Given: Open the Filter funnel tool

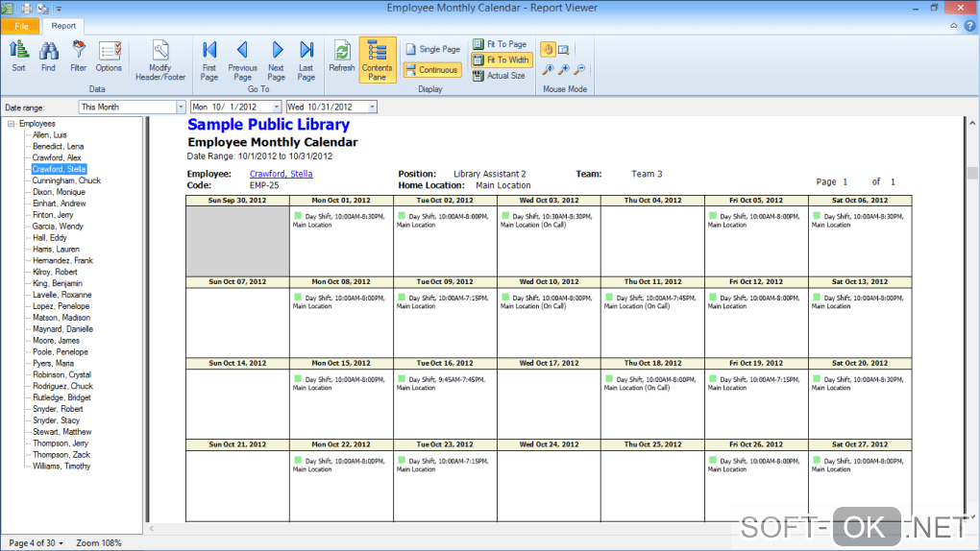Looking at the screenshot, I should click(78, 57).
